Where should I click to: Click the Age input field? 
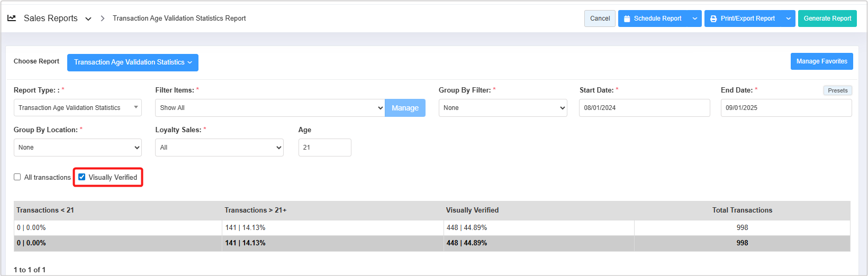(324, 148)
